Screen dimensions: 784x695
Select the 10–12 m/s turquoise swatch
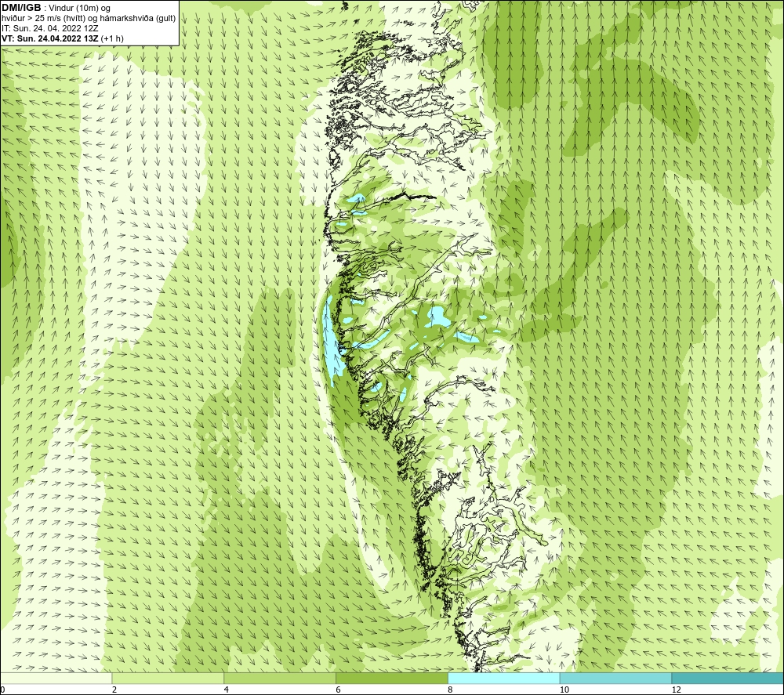616,678
